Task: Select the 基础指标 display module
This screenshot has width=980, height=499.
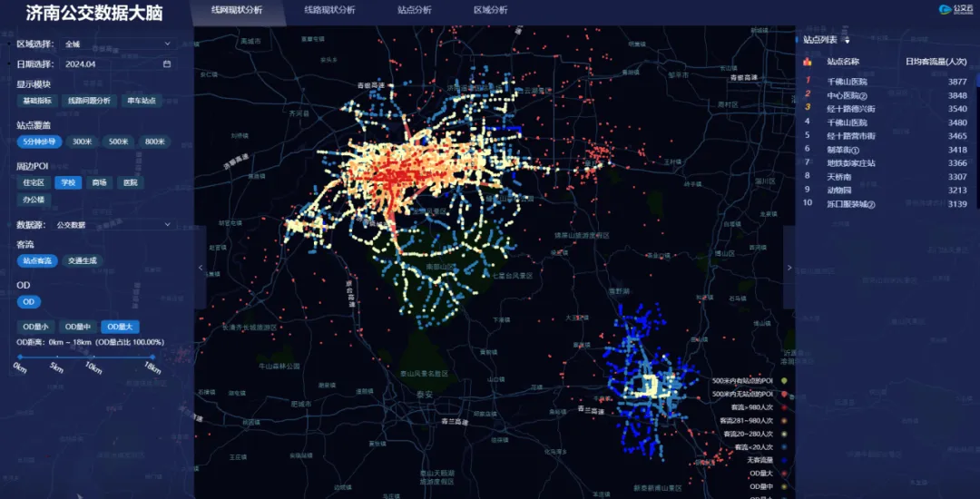Action: click(37, 101)
